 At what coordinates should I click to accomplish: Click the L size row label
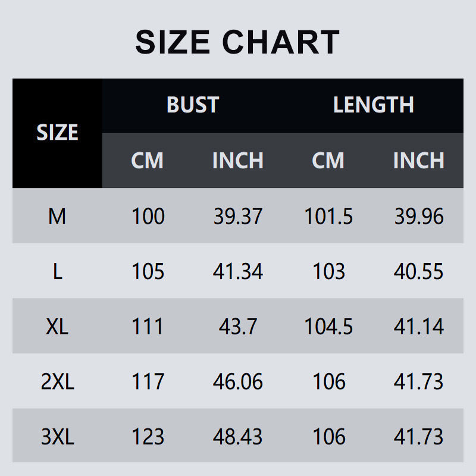tap(58, 271)
